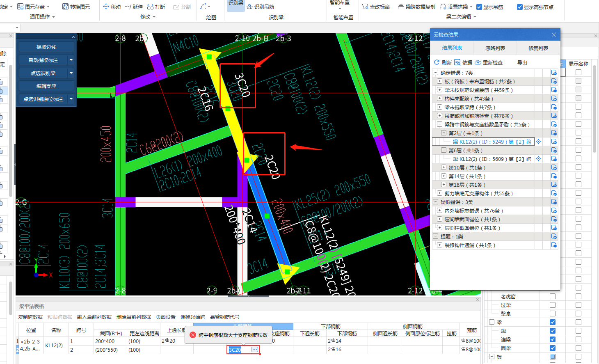The width and height of the screenshot is (599, 364).
Task: Click the 重新检查 recheck cloud icon
Action: click(x=478, y=62)
